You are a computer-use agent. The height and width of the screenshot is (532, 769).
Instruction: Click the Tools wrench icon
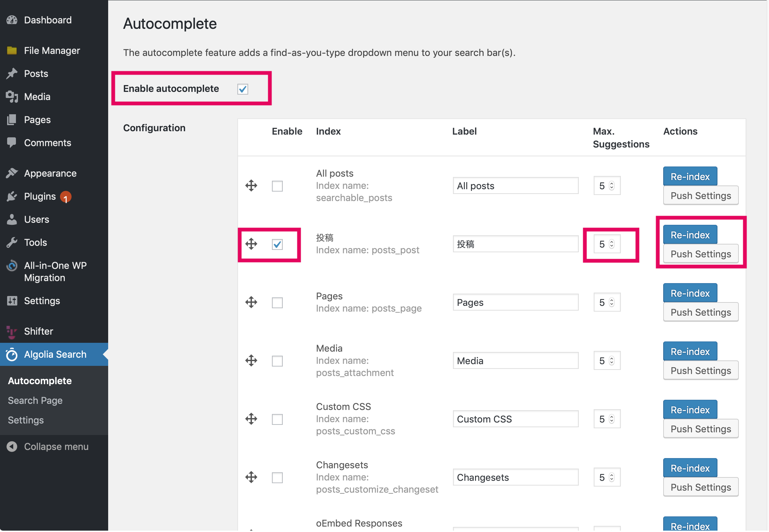(x=12, y=242)
